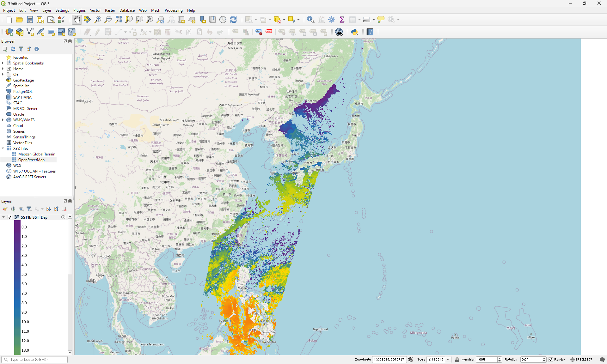Click the Zoom In magnifier tool

coord(98,20)
